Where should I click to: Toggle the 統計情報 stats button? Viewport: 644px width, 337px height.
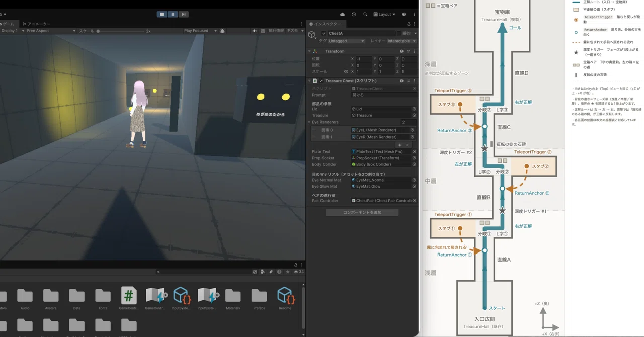coord(276,31)
